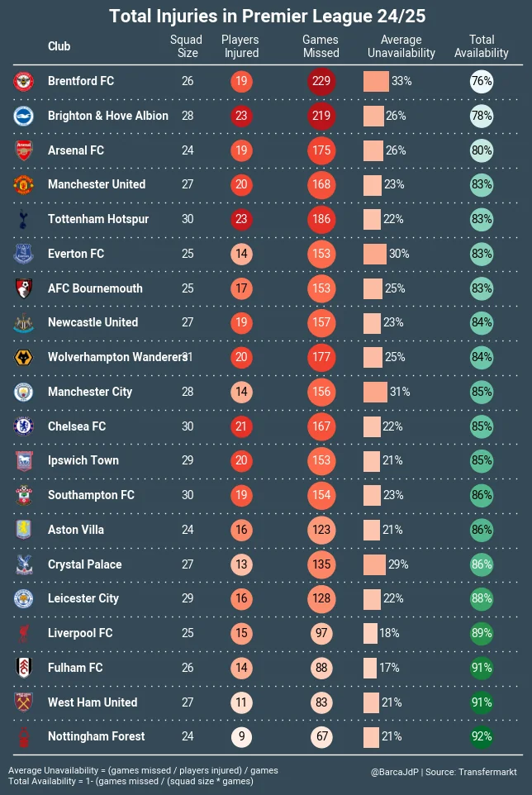Click Nottingham Forest's green 92% availability circle
The image size is (532, 795).
tap(482, 736)
